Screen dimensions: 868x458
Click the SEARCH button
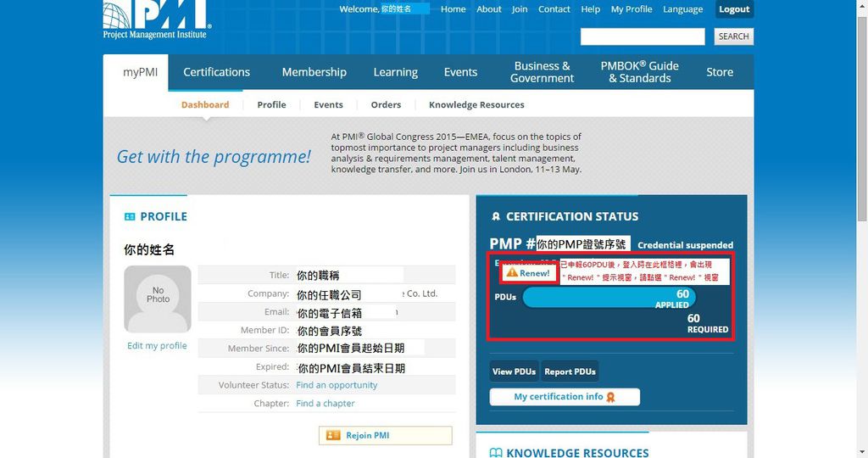pyautogui.click(x=733, y=36)
